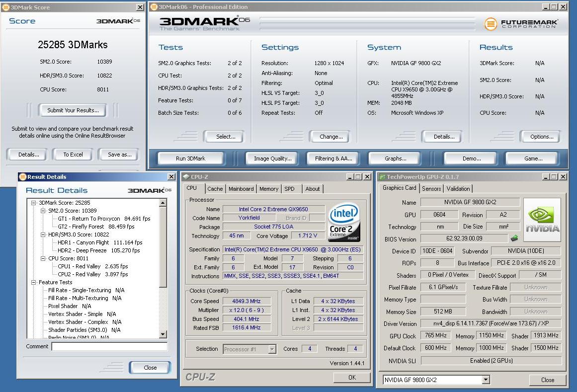Select Fill Rate - Single-Texturing row
The height and width of the screenshot is (392, 577).
tap(86, 290)
